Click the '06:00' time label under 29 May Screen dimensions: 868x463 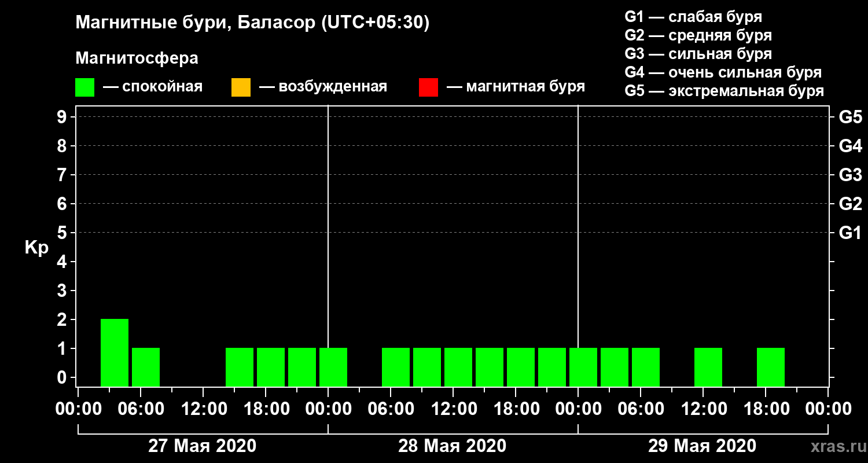640,409
